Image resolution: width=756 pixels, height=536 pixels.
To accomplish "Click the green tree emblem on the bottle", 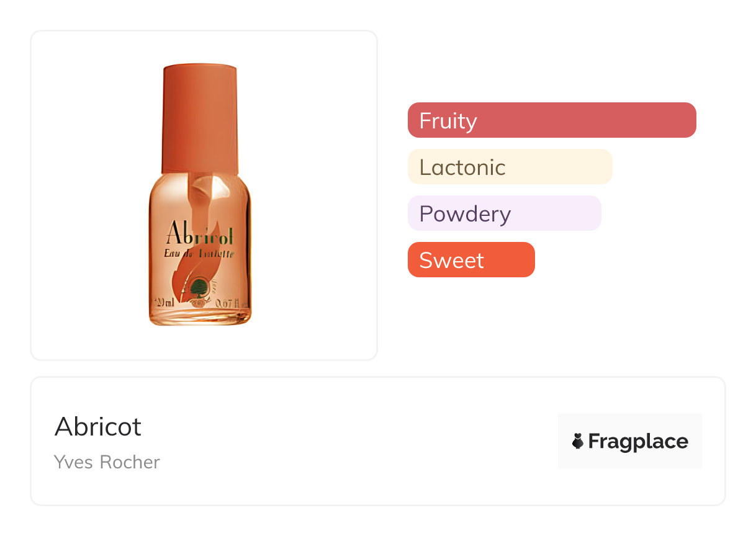I will [x=198, y=287].
